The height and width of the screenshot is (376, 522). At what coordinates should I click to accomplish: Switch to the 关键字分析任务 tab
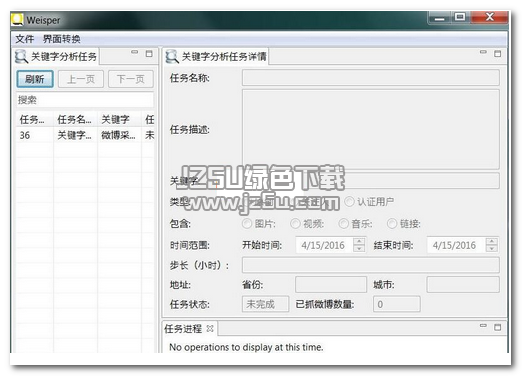tap(57, 56)
